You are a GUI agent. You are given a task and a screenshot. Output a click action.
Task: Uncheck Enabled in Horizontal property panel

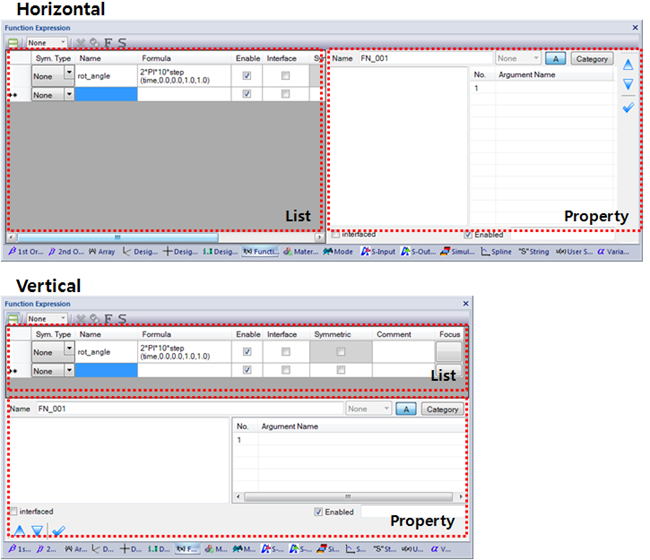468,235
